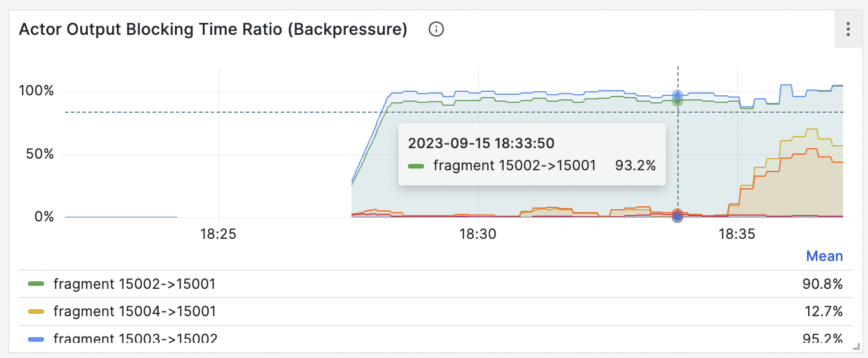Viewport: 868px width, 358px height.
Task: Open the panel info icon next to the title
Action: pyautogui.click(x=436, y=29)
